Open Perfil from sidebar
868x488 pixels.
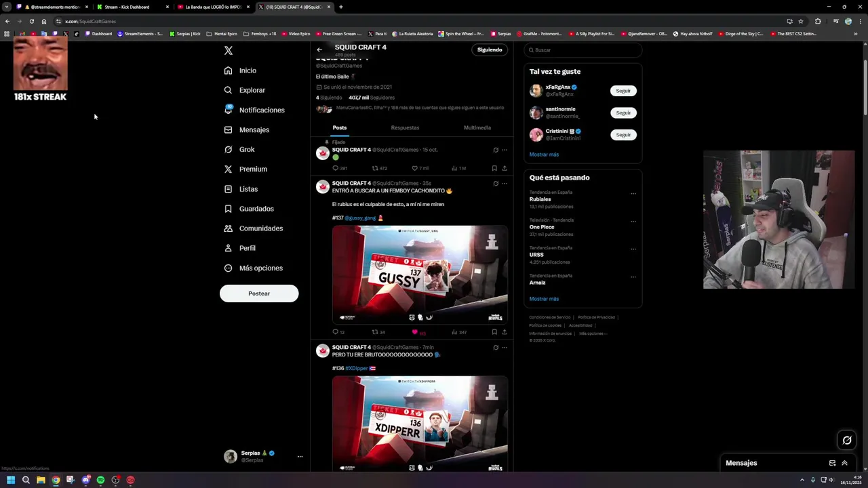[240, 248]
